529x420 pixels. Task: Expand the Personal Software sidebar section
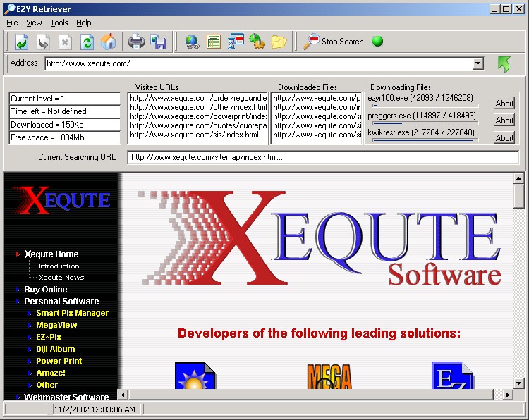click(x=61, y=302)
